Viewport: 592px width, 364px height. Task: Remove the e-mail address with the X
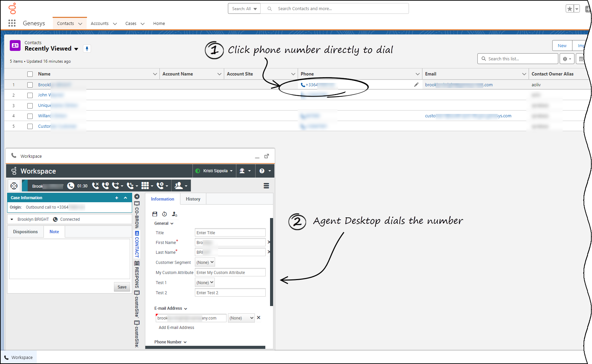(x=259, y=317)
